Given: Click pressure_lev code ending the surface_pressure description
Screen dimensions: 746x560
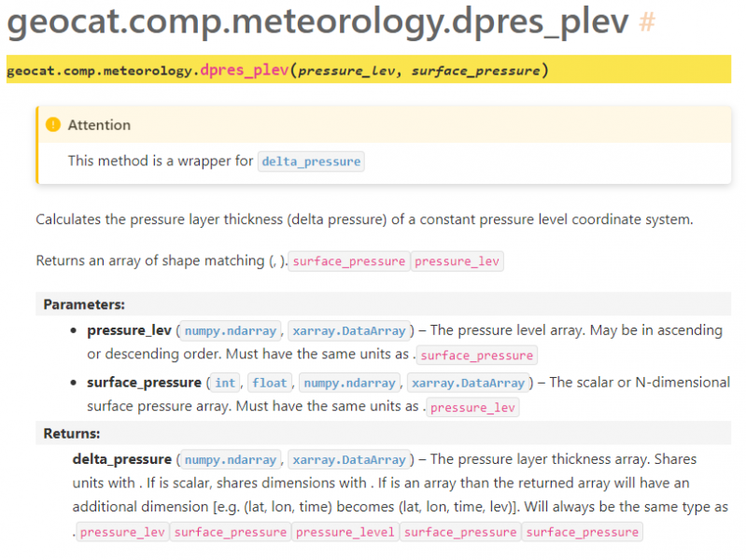Looking at the screenshot, I should point(472,408).
